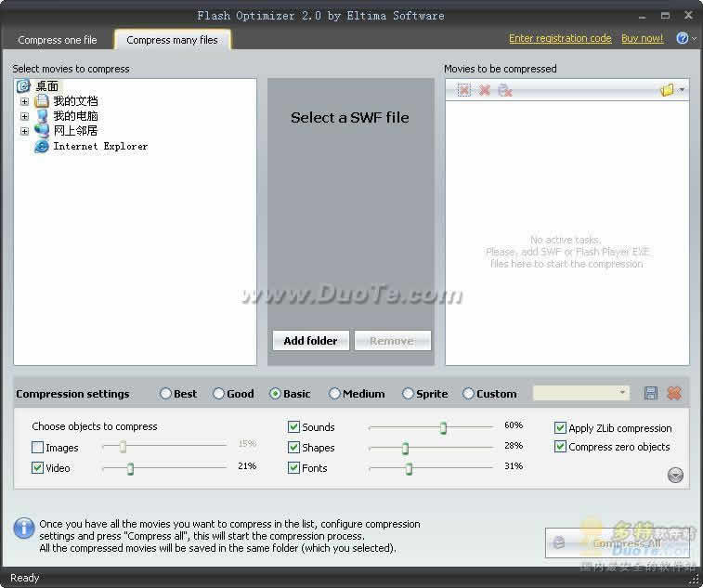Toggle the Fonts checkbox
The height and width of the screenshot is (588, 703).
(x=293, y=468)
